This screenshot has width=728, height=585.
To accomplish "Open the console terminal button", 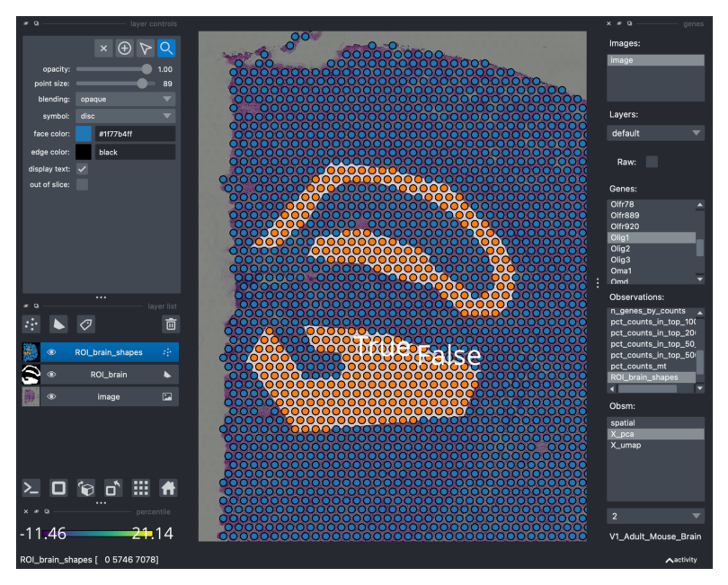I will (x=31, y=488).
